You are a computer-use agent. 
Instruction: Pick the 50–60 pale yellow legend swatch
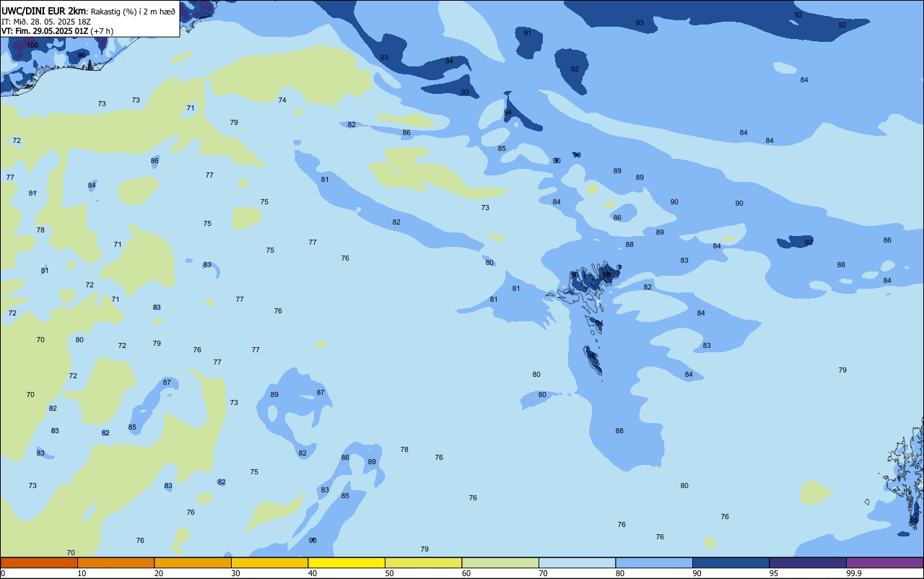point(423,562)
